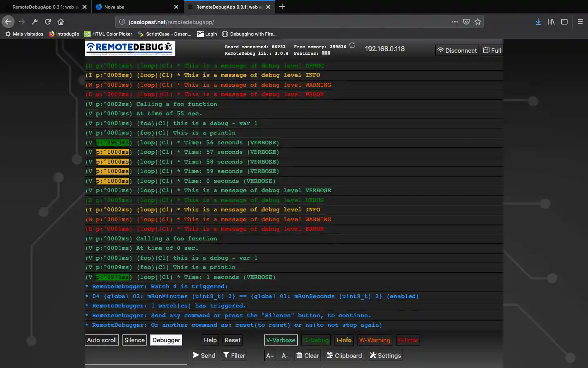The height and width of the screenshot is (368, 588).
Task: Expand the Mais visitados bookmarks folder
Action: 24,34
